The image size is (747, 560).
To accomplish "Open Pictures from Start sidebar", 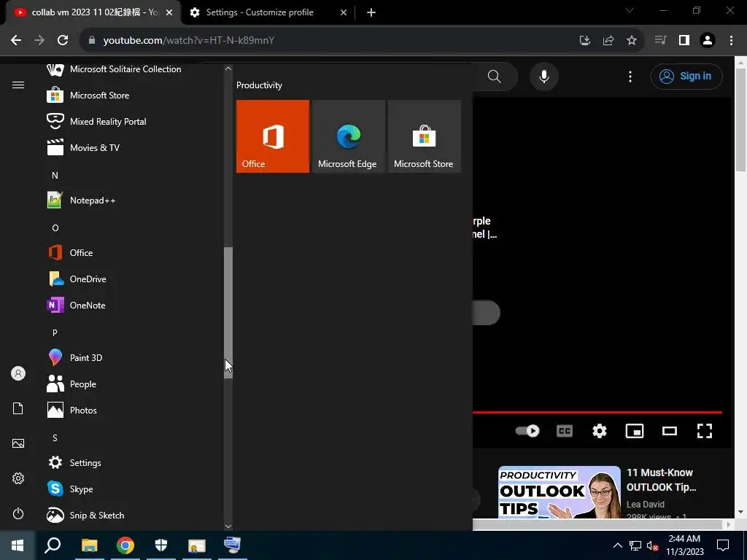I will coord(18,443).
